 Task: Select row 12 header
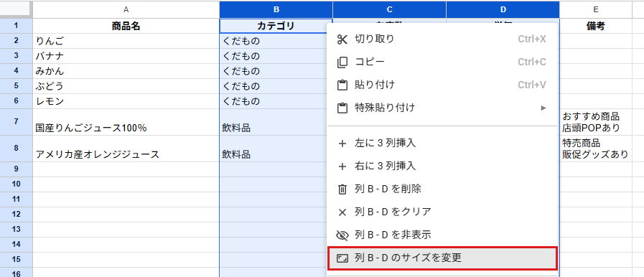tap(16, 215)
